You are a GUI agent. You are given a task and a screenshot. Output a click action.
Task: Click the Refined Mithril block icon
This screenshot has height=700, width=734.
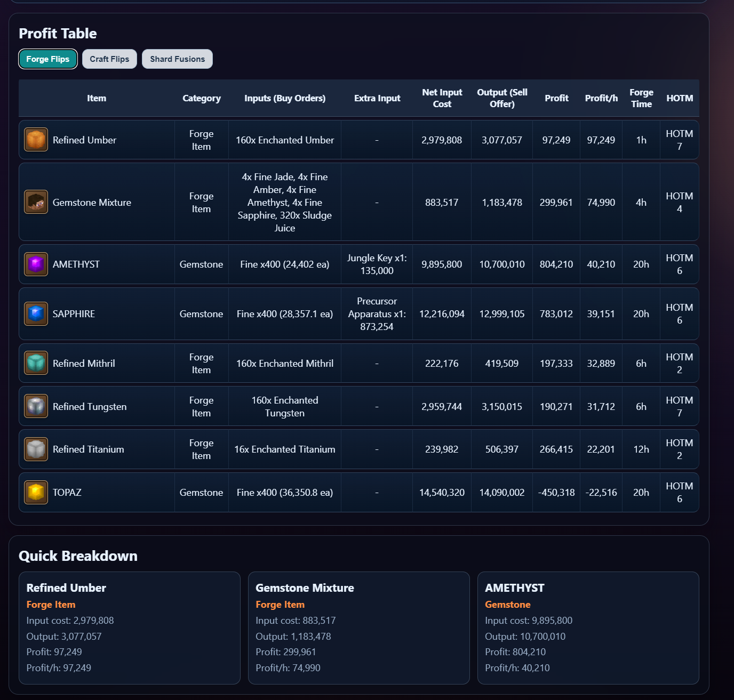(36, 363)
